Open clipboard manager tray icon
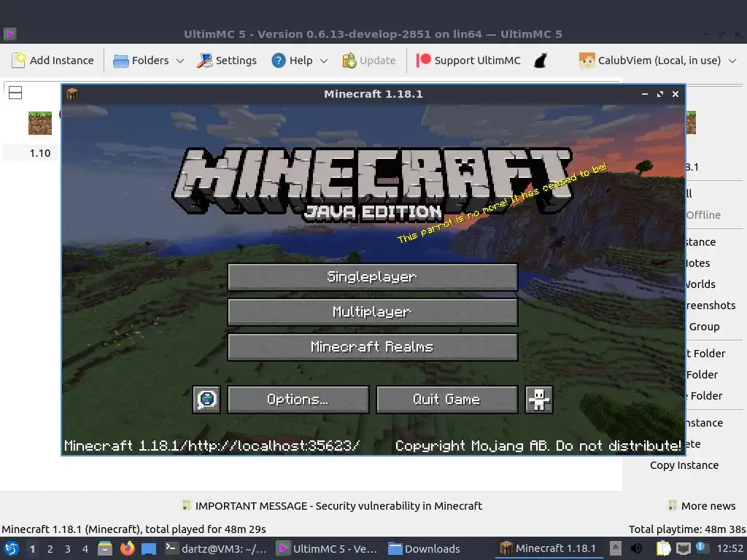This screenshot has width=747, height=560. click(663, 548)
